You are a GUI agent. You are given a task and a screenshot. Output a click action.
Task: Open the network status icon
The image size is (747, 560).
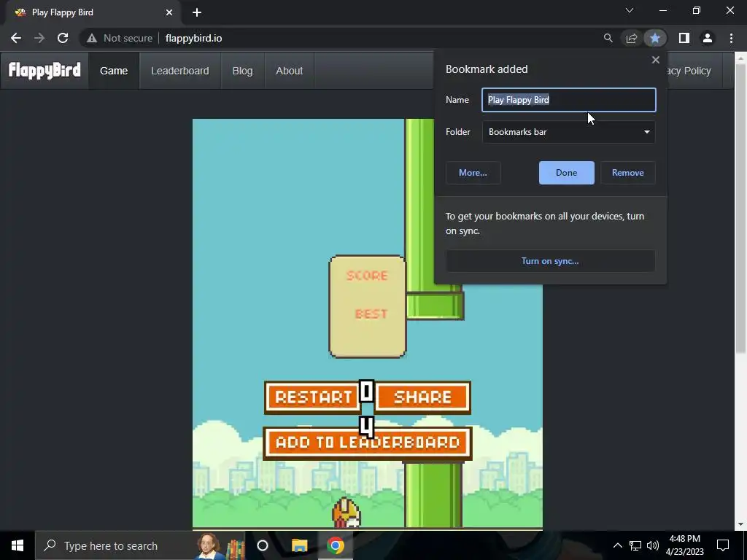click(x=635, y=545)
